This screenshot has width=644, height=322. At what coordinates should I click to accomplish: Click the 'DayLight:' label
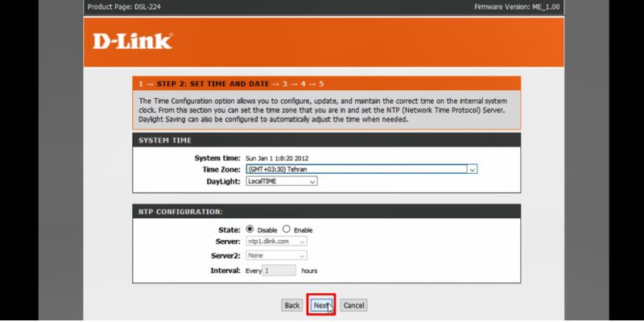pos(224,181)
